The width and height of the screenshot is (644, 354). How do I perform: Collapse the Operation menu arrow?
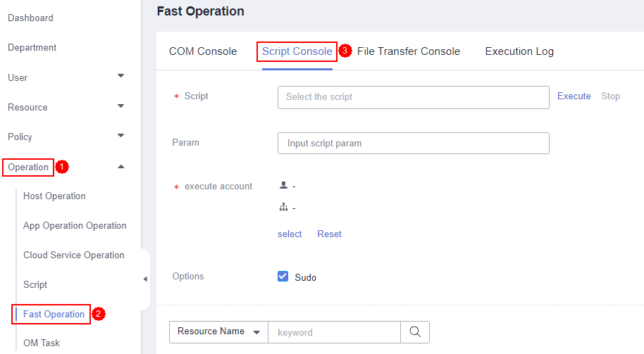120,167
